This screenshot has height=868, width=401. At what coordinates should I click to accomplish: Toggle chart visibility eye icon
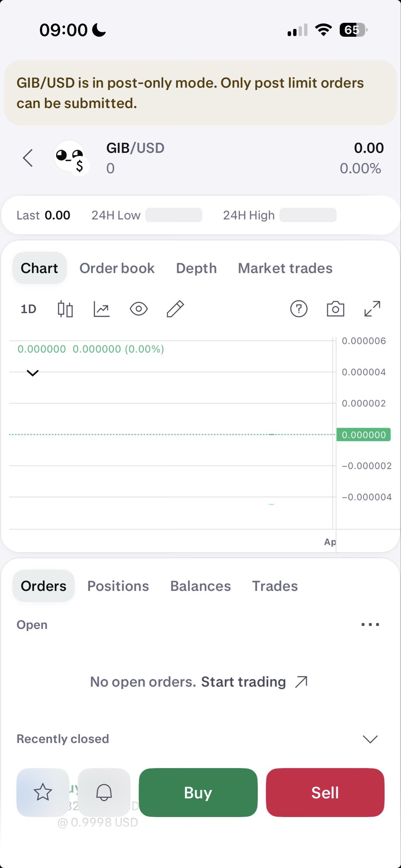click(x=138, y=309)
